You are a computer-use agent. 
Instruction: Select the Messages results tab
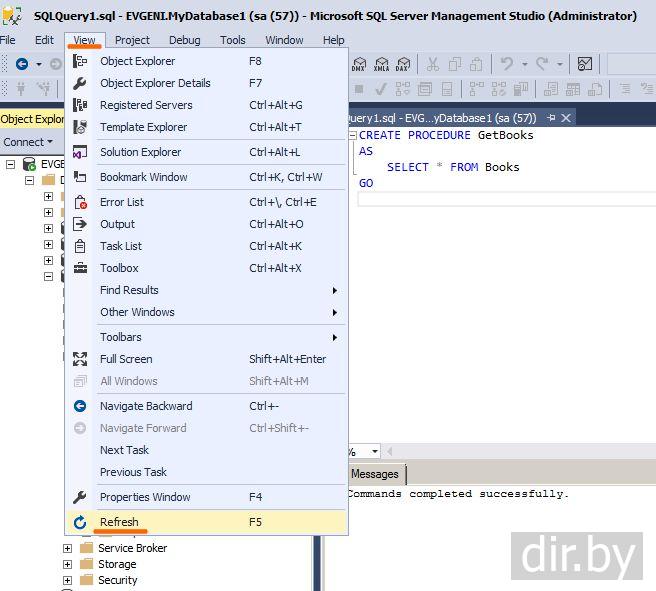click(375, 474)
